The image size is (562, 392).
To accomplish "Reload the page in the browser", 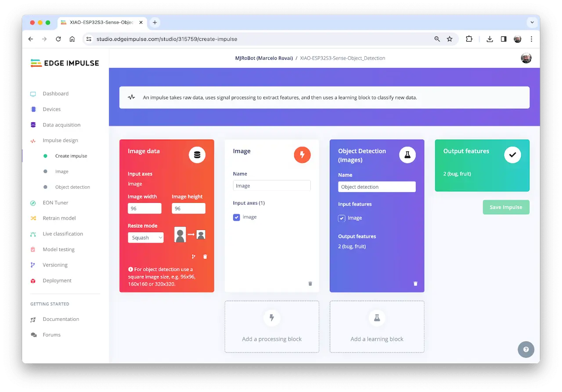I will point(58,39).
